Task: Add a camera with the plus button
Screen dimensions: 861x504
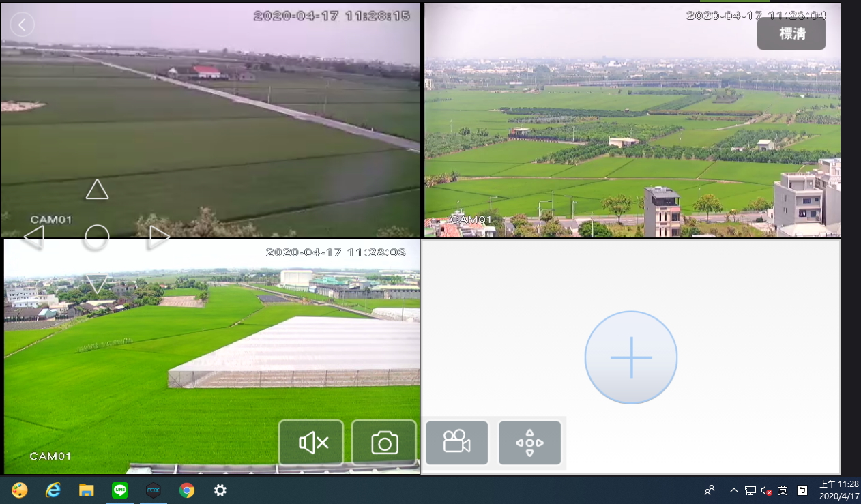Action: pos(630,357)
